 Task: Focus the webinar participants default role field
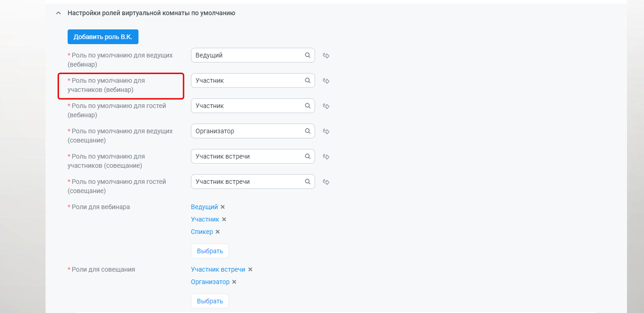click(253, 80)
